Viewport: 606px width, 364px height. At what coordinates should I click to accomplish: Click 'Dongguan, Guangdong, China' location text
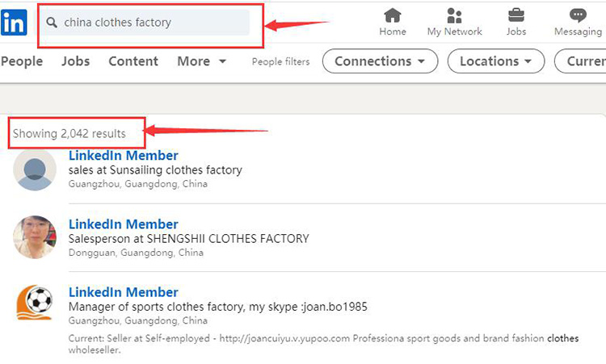click(136, 253)
